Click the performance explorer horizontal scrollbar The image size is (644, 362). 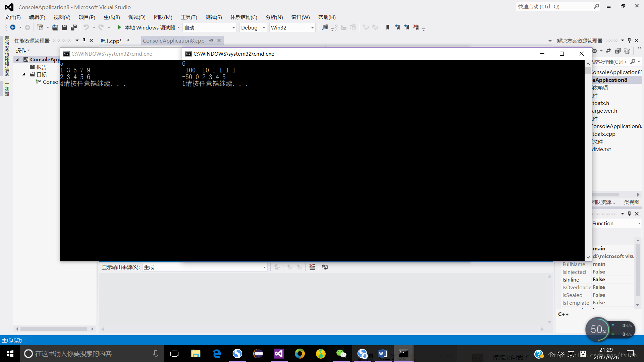coord(54,329)
